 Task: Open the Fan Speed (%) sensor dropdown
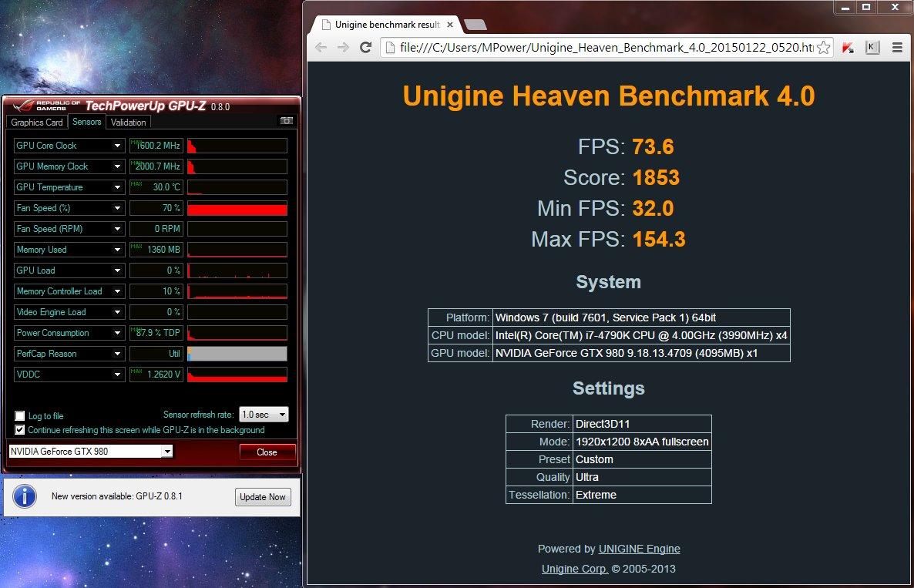pyautogui.click(x=117, y=208)
